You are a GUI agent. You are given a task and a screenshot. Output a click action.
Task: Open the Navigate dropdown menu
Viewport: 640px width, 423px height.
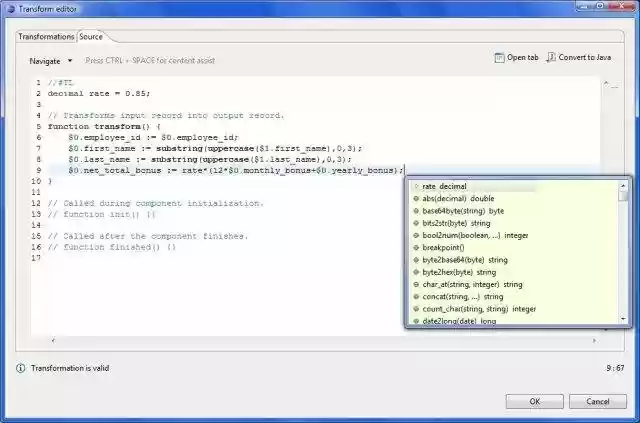(x=50, y=60)
